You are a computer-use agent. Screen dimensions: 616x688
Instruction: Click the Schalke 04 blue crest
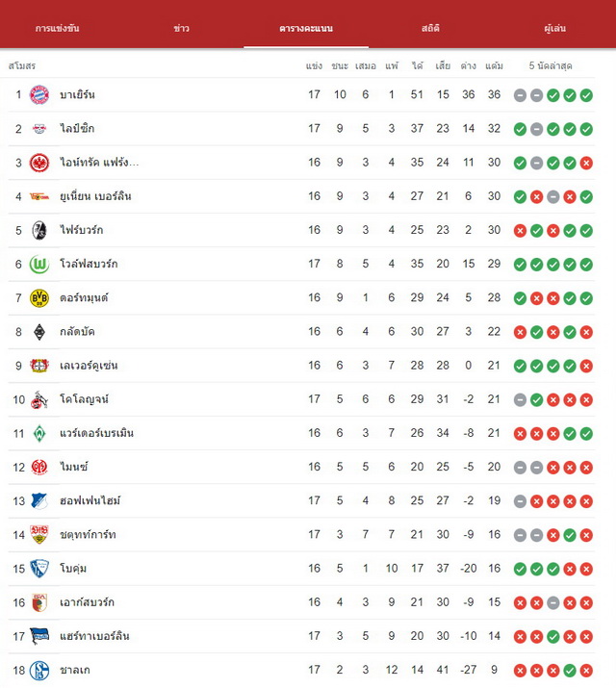[39, 670]
